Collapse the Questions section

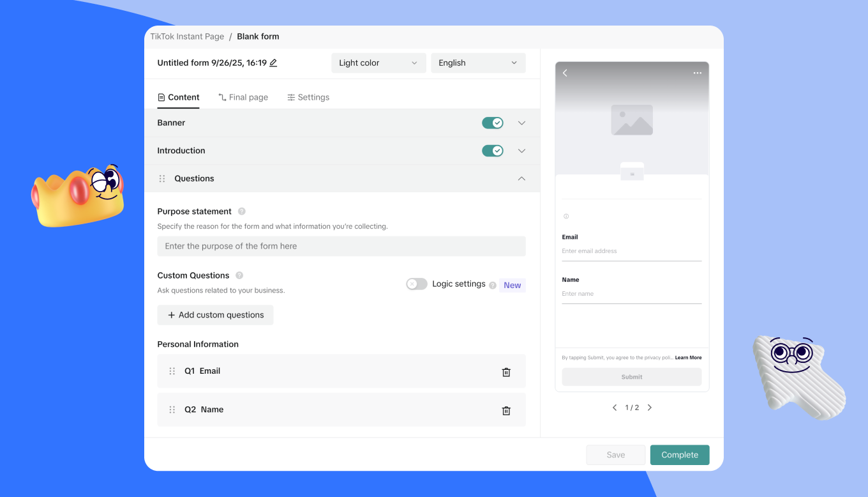tap(521, 179)
